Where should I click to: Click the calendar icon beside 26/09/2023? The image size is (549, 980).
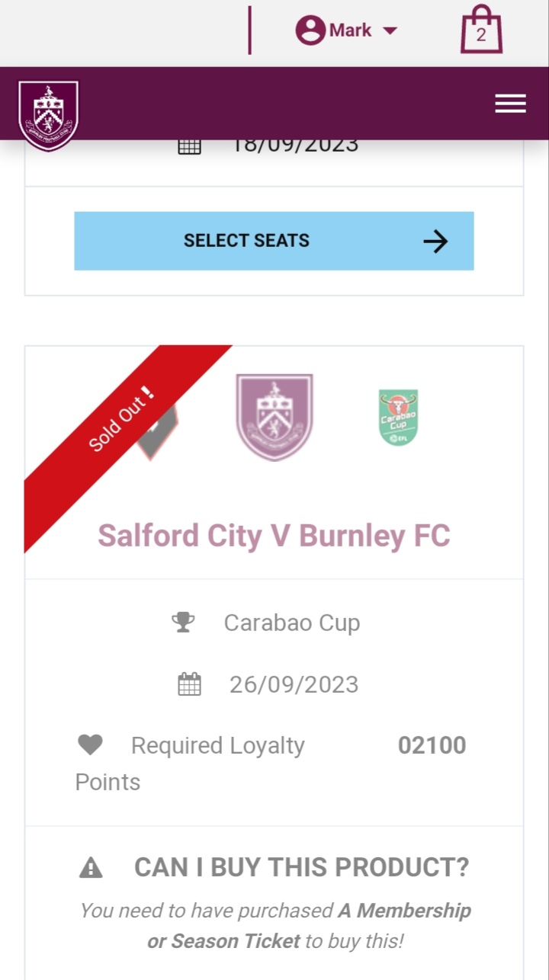click(189, 684)
